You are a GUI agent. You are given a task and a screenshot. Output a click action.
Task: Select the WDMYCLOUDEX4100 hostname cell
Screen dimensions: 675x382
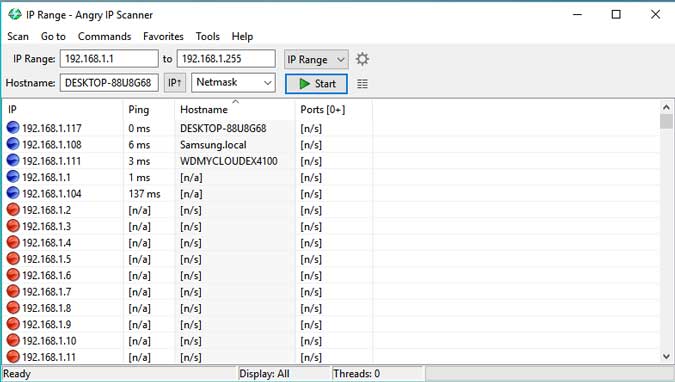229,161
